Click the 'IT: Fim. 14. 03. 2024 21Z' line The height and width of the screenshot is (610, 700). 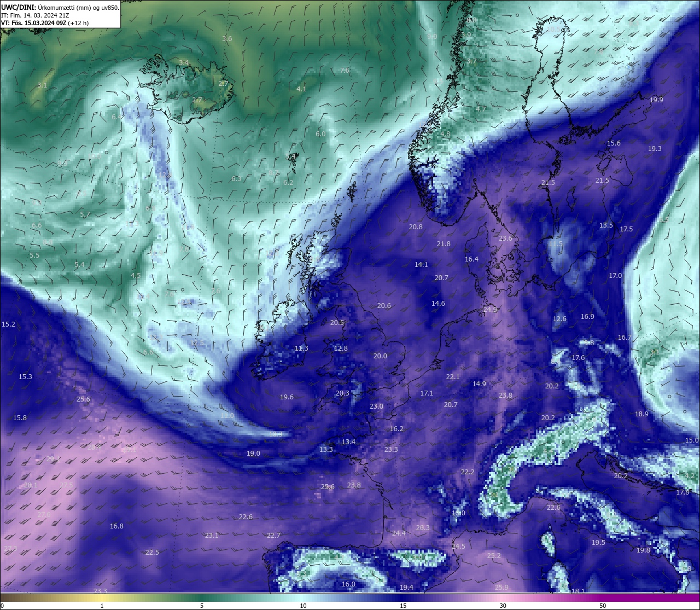(34, 15)
